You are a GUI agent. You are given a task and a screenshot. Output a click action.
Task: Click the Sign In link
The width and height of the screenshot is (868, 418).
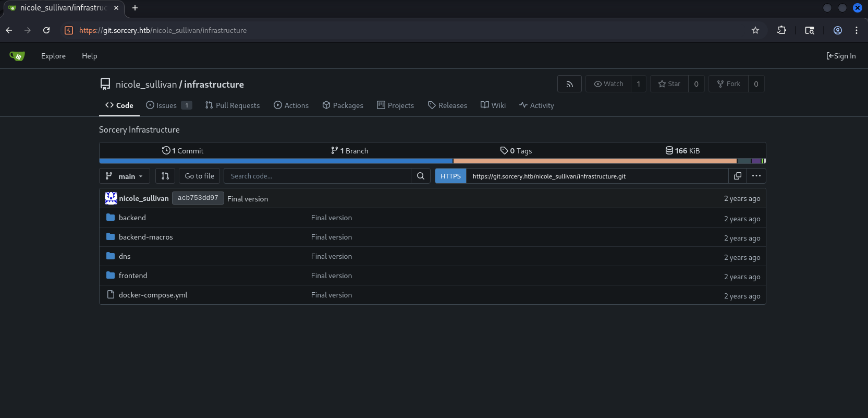[x=841, y=56]
